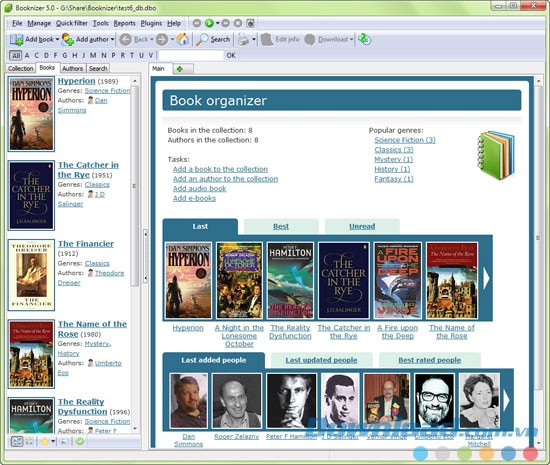Open the Plugins menu
550x465 pixels.
click(151, 23)
